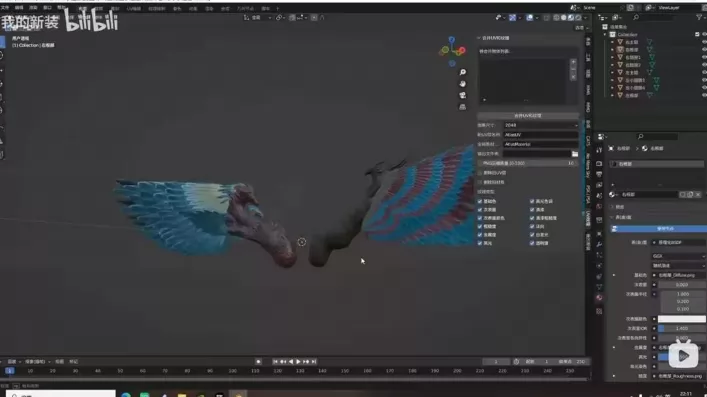Click the 原理化BSDF surface shader field
707x397 pixels.
click(679, 242)
